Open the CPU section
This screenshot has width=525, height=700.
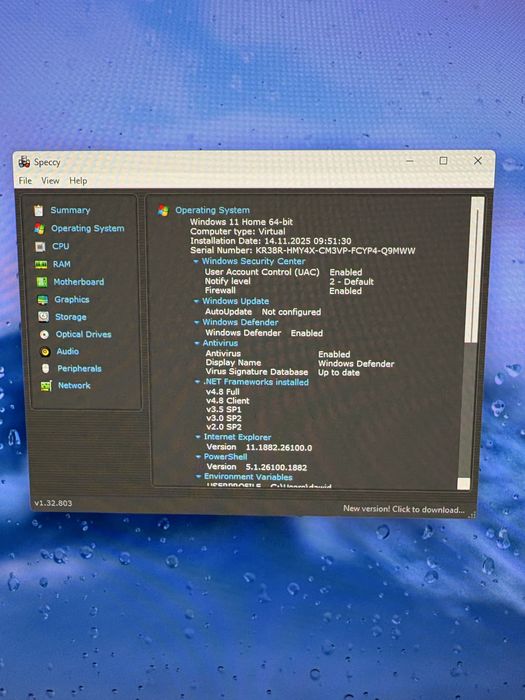(x=61, y=246)
